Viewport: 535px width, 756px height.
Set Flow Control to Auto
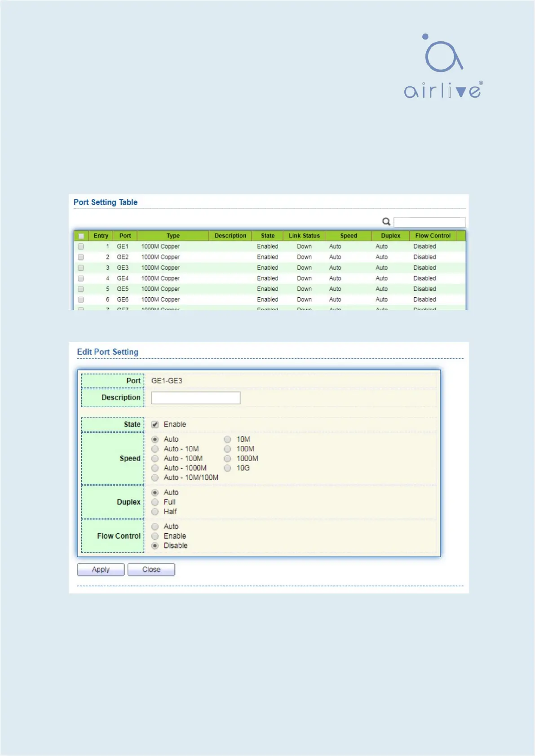point(155,527)
